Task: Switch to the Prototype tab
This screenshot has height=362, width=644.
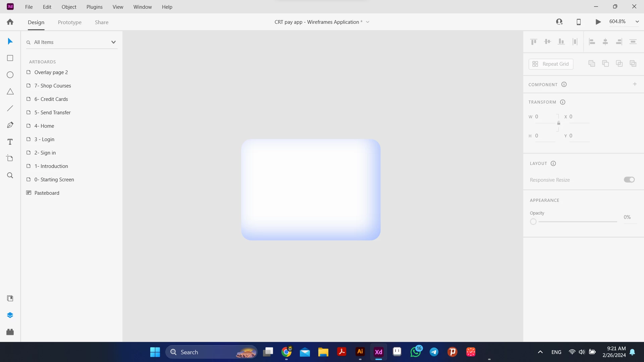Action: [x=69, y=22]
